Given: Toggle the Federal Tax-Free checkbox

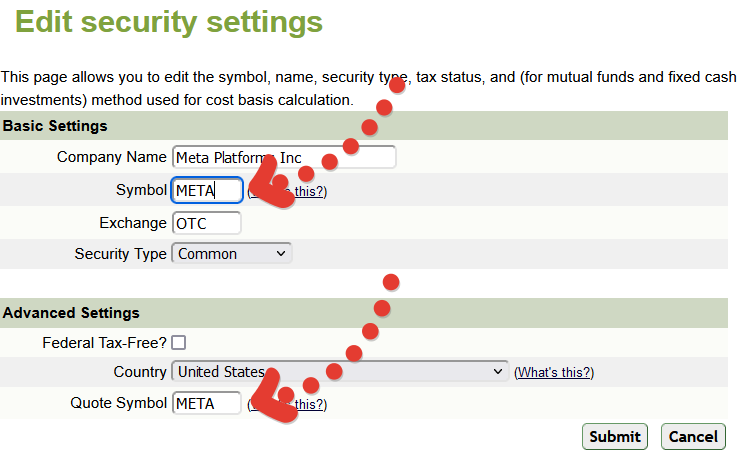Looking at the screenshot, I should (179, 343).
